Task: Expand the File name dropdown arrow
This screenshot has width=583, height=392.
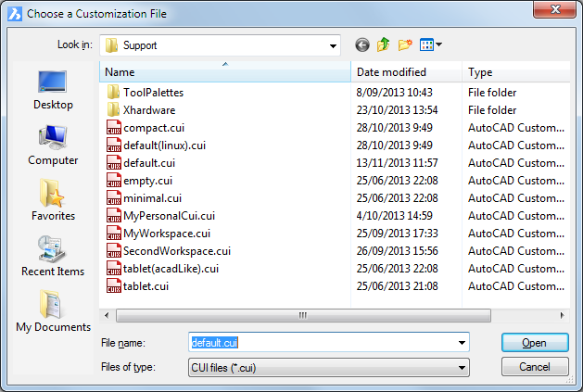Action: (462, 343)
